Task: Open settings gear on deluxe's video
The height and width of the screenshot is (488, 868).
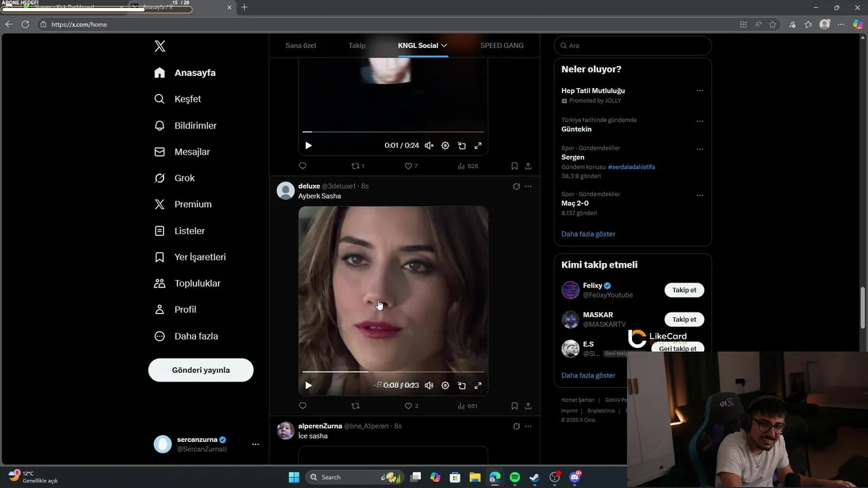Action: point(445,386)
